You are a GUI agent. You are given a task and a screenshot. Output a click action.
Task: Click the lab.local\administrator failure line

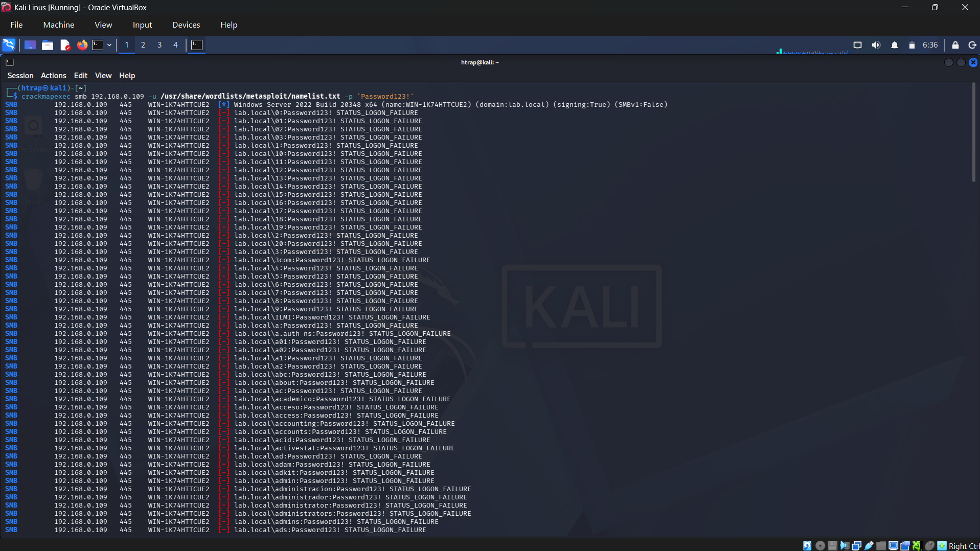[x=351, y=505]
